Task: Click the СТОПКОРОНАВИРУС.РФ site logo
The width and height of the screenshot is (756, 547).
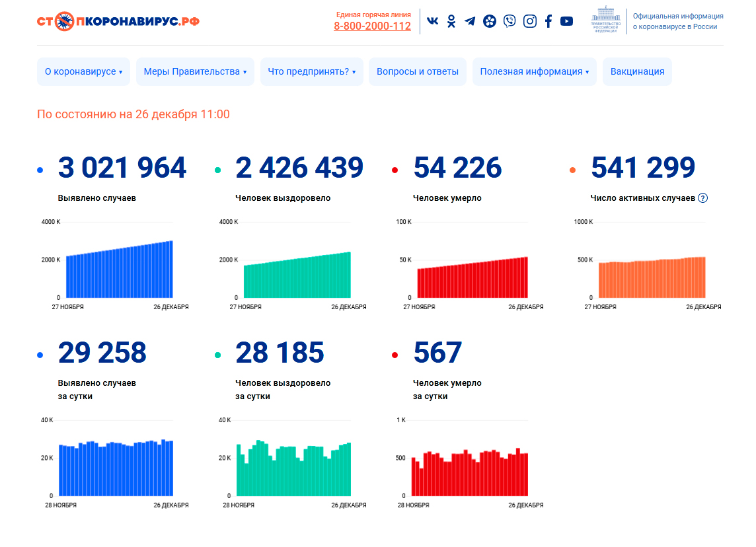Action: coord(118,21)
